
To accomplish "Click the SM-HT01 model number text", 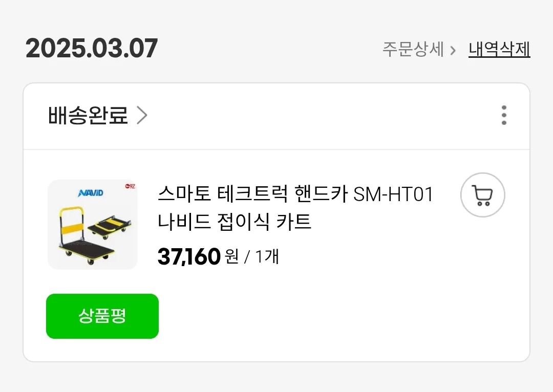I will 394,195.
